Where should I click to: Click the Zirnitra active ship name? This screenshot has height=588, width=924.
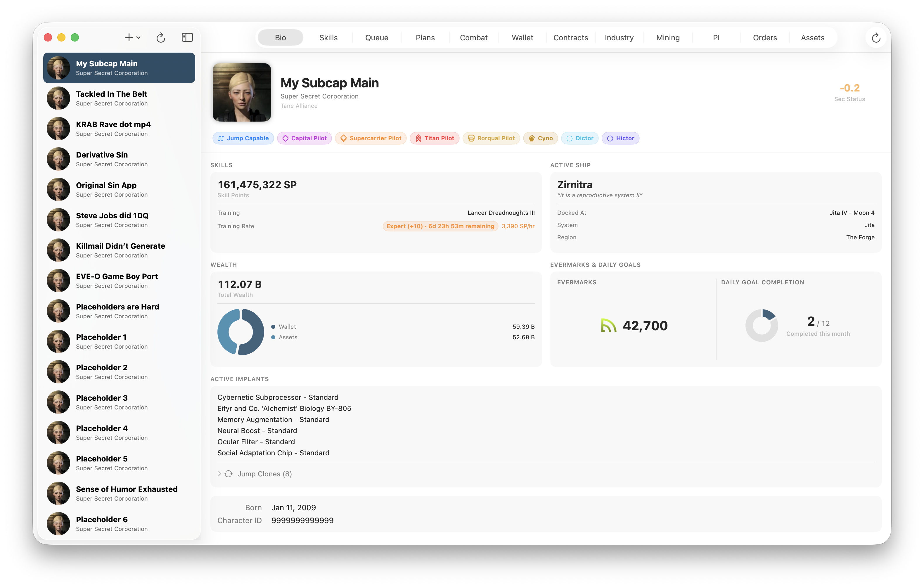(575, 185)
